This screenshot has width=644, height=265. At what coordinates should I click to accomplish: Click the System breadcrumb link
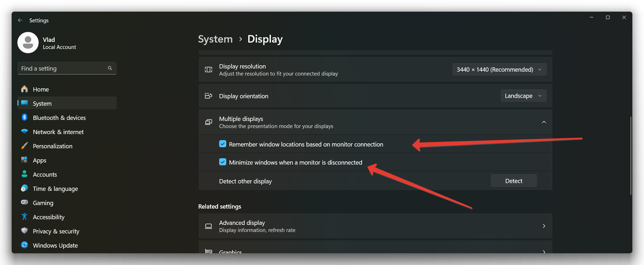click(x=215, y=39)
